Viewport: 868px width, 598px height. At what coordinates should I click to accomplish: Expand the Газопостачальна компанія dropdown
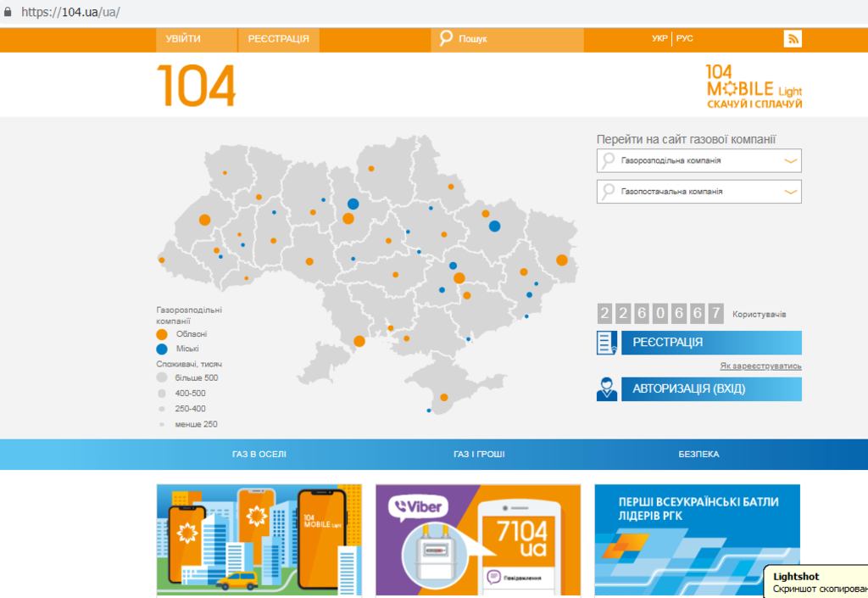699,192
